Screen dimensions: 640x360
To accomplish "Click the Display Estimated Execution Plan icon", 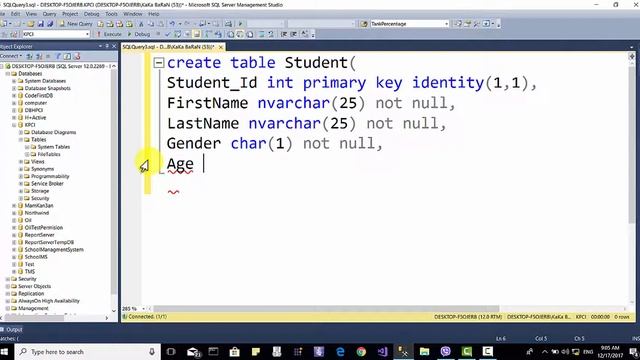I will click(178, 34).
